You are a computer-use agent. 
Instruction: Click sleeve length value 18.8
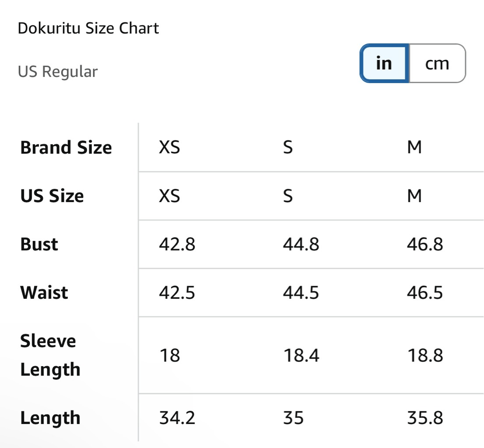click(425, 355)
